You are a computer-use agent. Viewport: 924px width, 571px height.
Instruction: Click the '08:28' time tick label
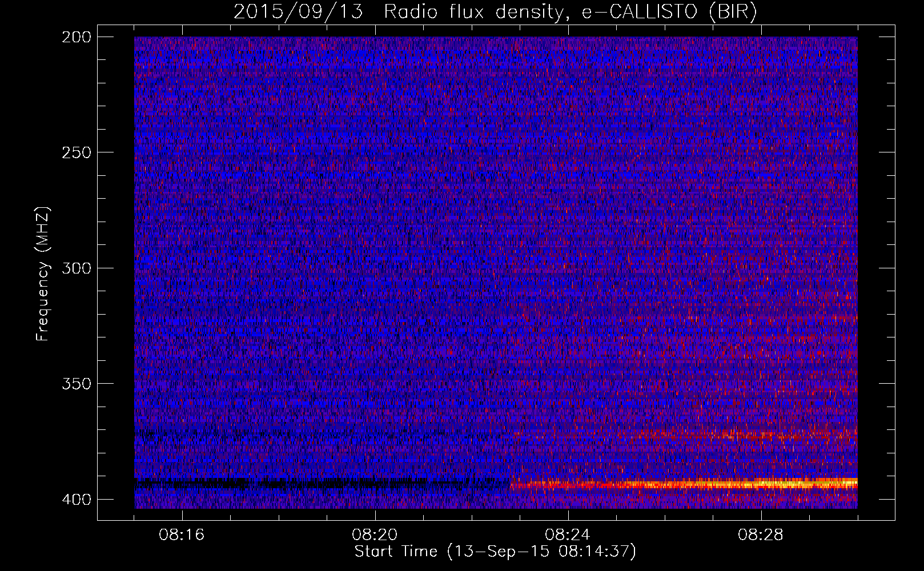click(x=761, y=535)
